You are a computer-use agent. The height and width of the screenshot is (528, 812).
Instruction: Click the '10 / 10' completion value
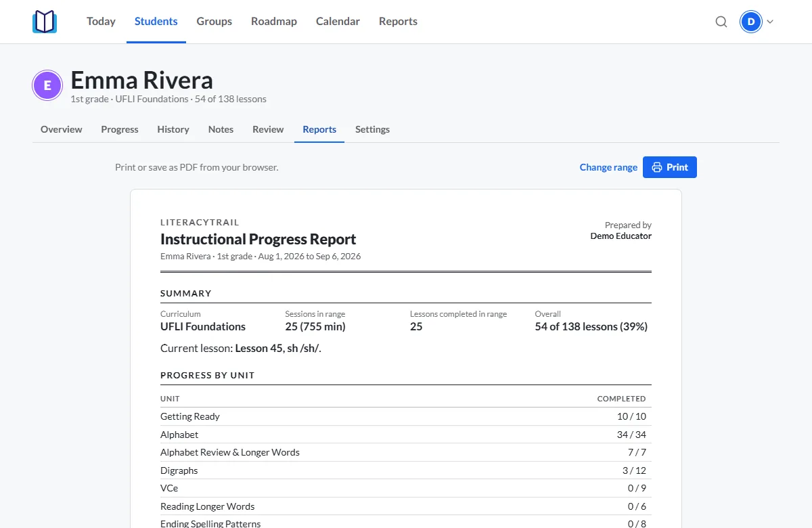(632, 416)
